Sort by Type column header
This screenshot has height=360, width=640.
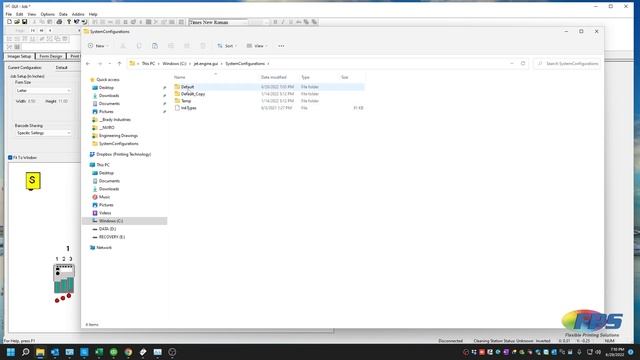click(x=305, y=77)
